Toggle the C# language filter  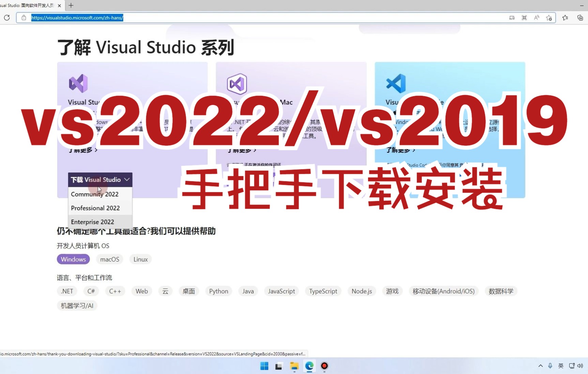(x=91, y=291)
